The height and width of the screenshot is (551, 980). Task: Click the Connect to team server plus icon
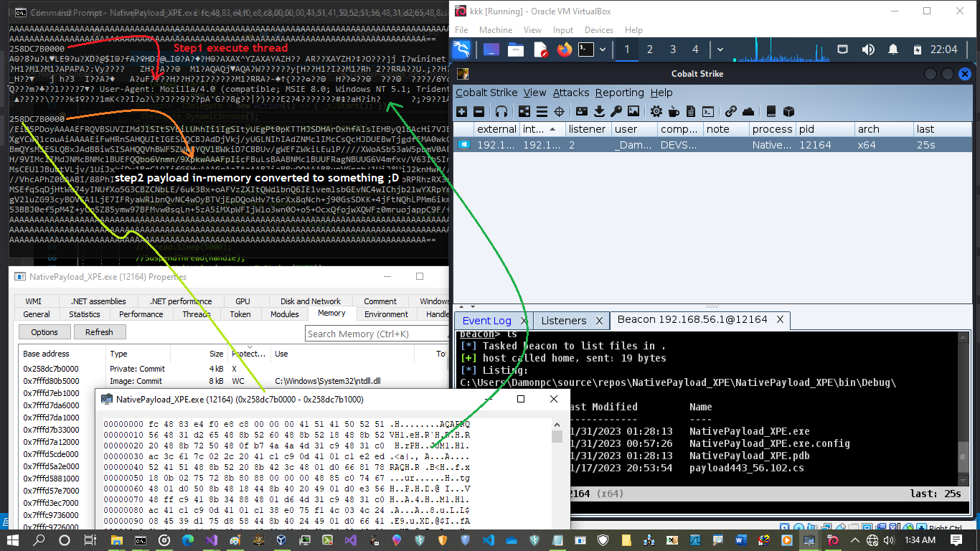[x=461, y=111]
